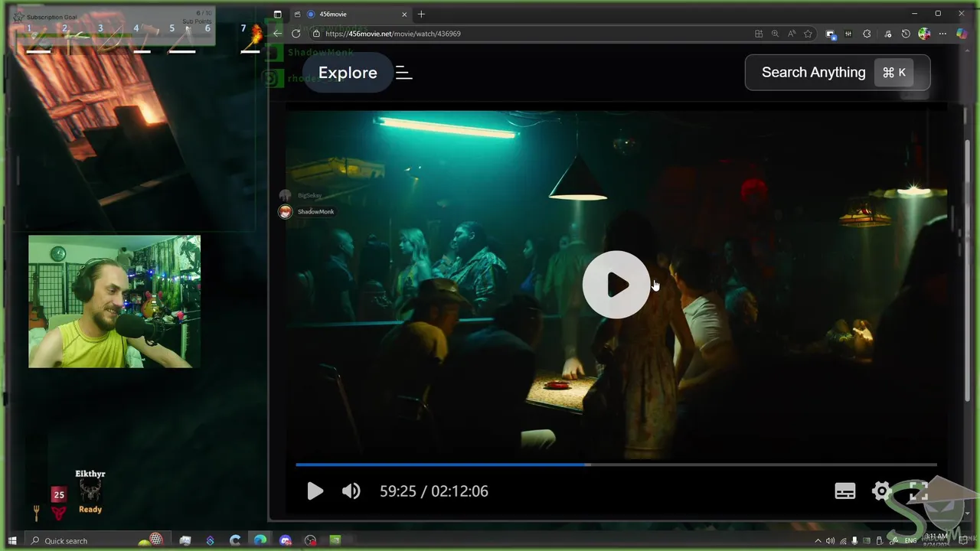Show hidden system tray icons
980x551 pixels.
tap(818, 541)
